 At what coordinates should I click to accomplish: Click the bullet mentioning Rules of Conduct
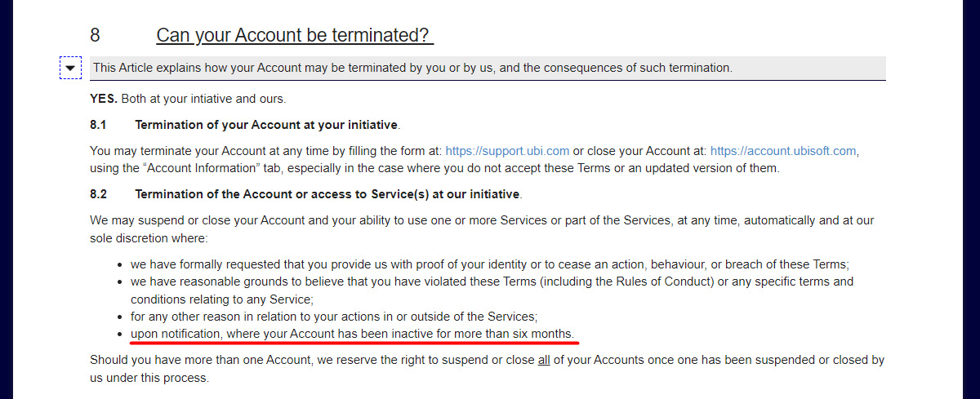[490, 282]
